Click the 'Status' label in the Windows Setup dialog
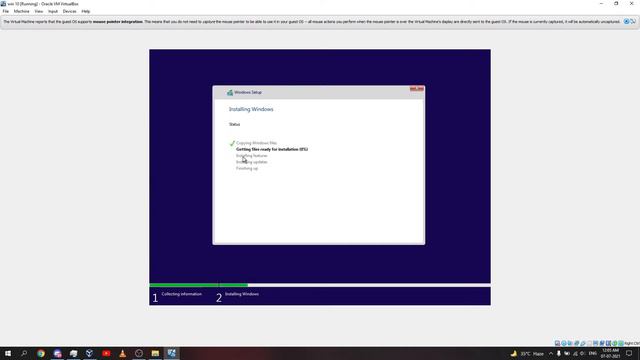 click(234, 124)
